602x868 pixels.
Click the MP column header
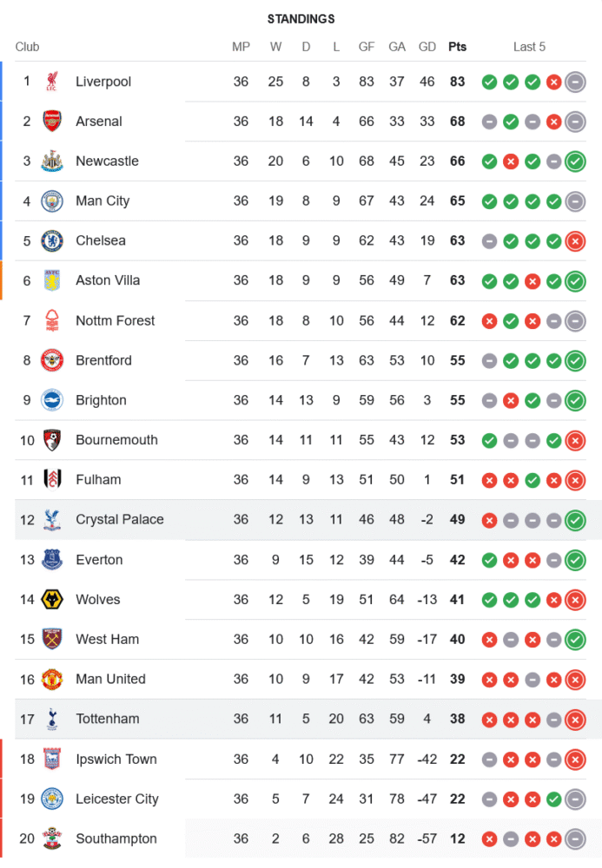click(241, 47)
